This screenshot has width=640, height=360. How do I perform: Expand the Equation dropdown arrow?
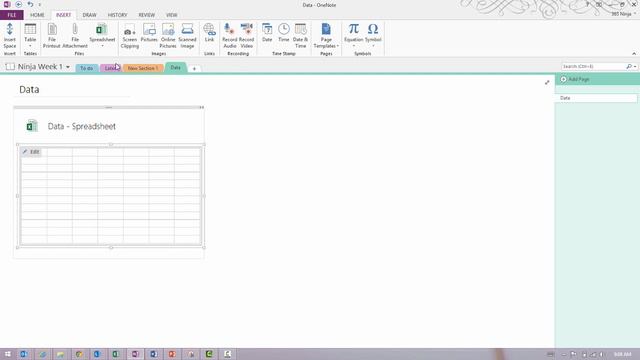353,46
